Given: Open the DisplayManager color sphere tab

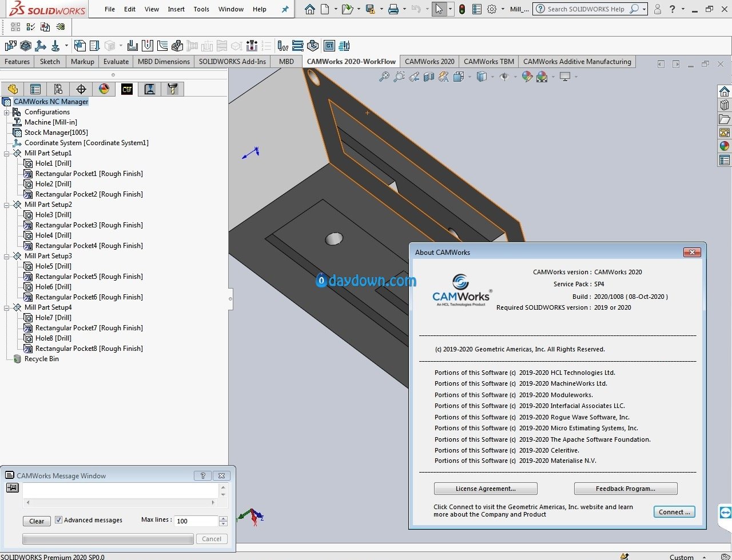Looking at the screenshot, I should coord(104,89).
